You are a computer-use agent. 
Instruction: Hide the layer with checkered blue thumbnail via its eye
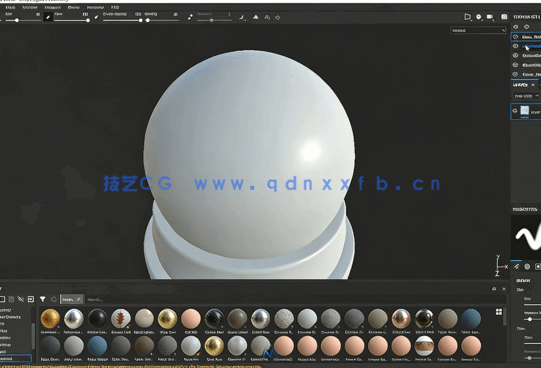[515, 111]
